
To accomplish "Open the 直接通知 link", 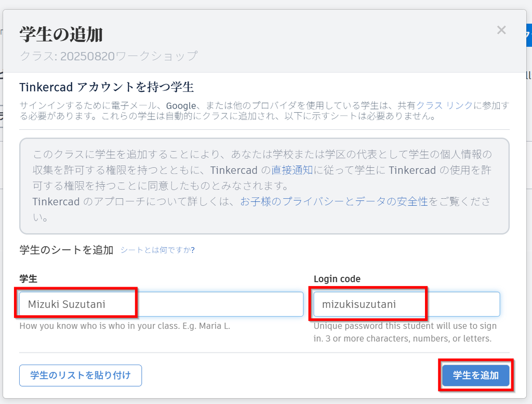I will (x=292, y=170).
